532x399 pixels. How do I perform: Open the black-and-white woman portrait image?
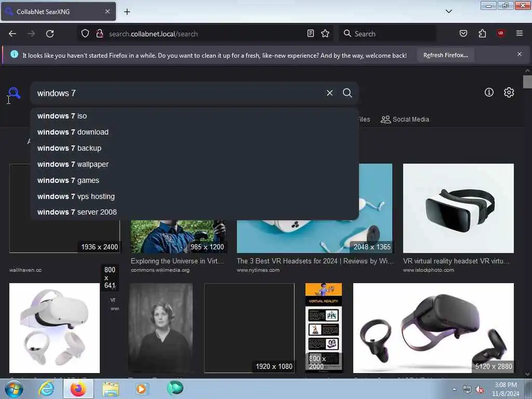coord(161,328)
